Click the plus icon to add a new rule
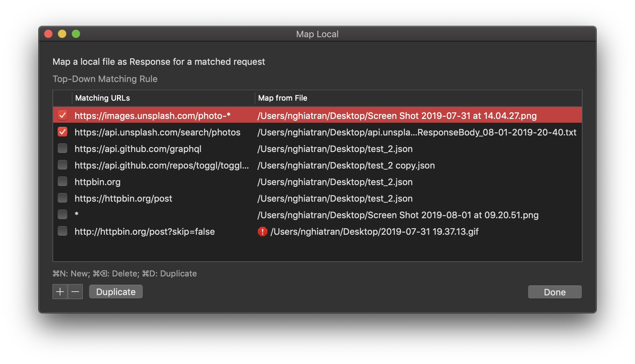This screenshot has width=635, height=364. 59,292
